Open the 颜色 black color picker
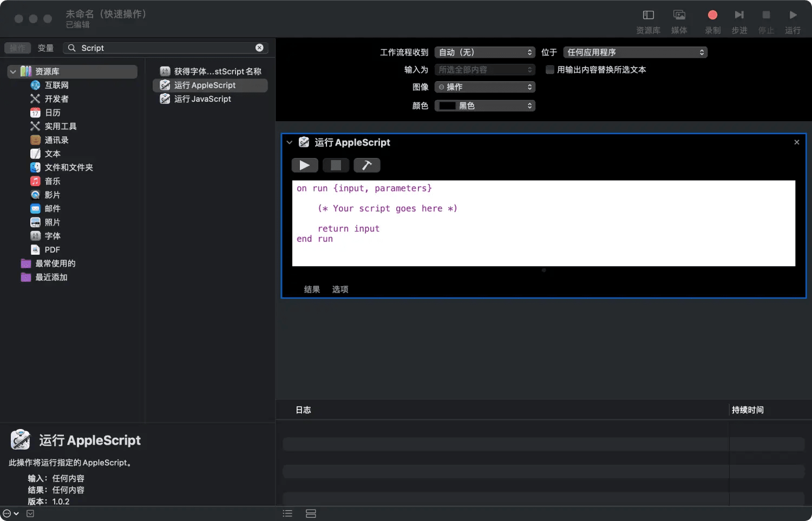The image size is (812, 521). click(483, 105)
